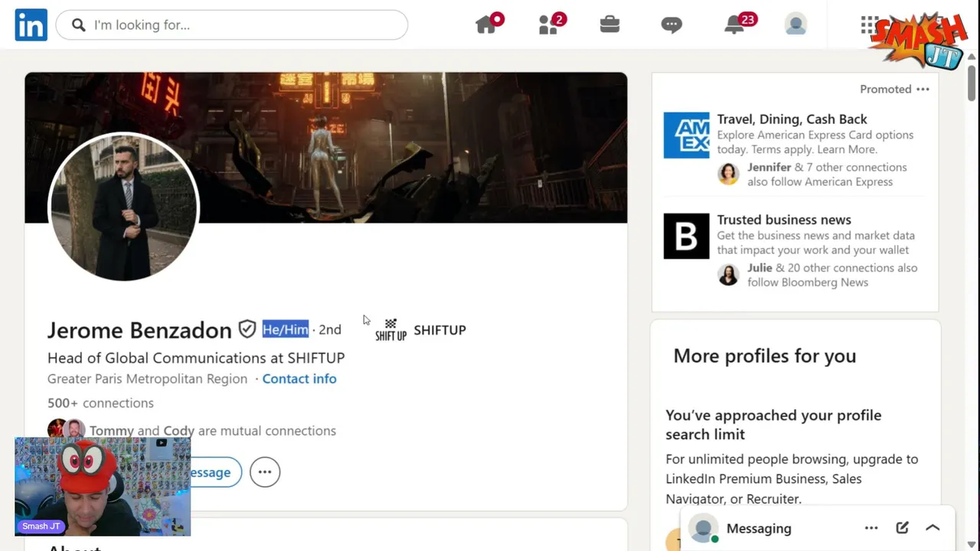Open the Me profile avatar menu
980x551 pixels.
click(796, 24)
